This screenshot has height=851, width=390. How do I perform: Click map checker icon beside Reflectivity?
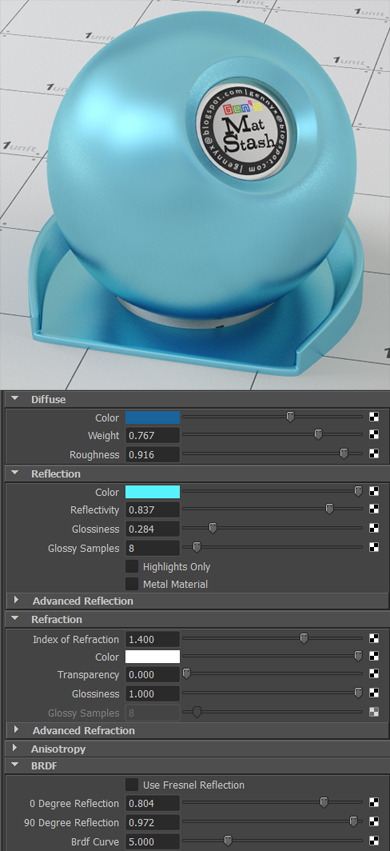pos(374,510)
